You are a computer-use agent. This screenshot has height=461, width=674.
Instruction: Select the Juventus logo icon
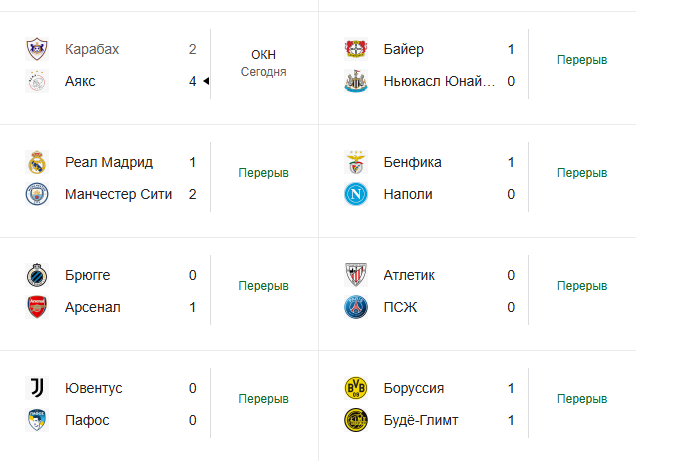pos(37,388)
